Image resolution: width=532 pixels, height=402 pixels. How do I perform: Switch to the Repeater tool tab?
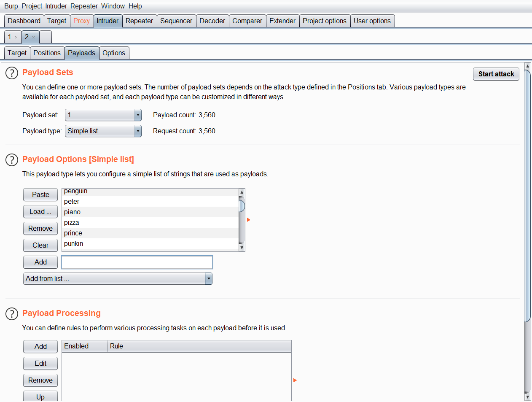[139, 21]
